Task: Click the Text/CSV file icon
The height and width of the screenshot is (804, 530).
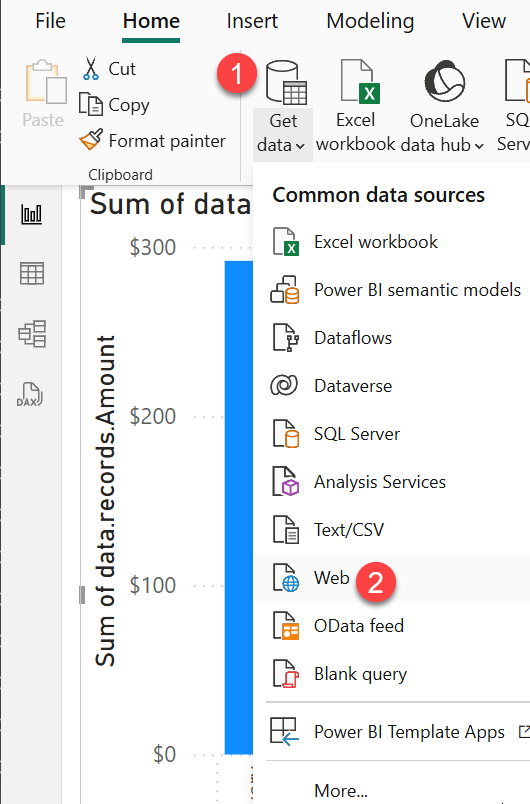Action: [x=285, y=530]
